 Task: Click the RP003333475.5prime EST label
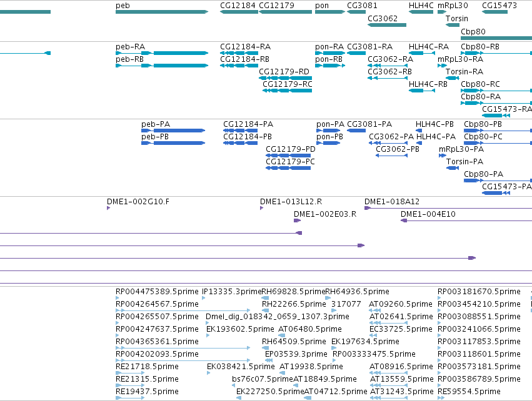(x=374, y=354)
